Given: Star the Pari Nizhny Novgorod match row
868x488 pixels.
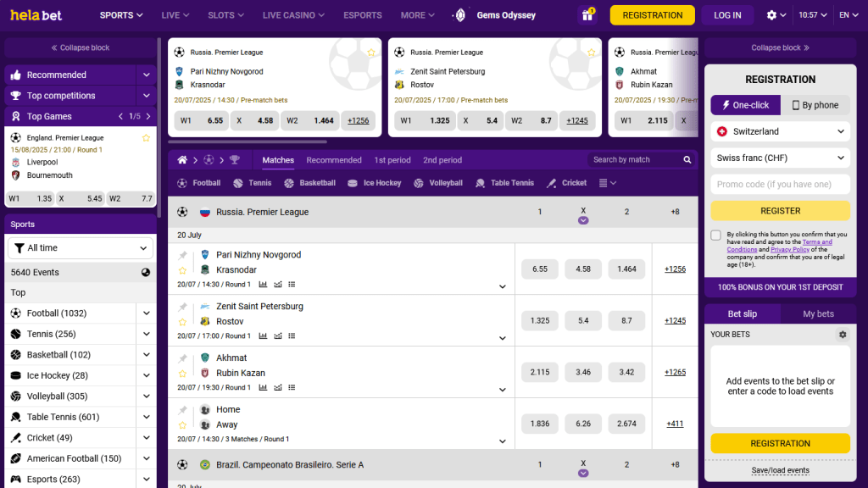Looking at the screenshot, I should tap(183, 270).
